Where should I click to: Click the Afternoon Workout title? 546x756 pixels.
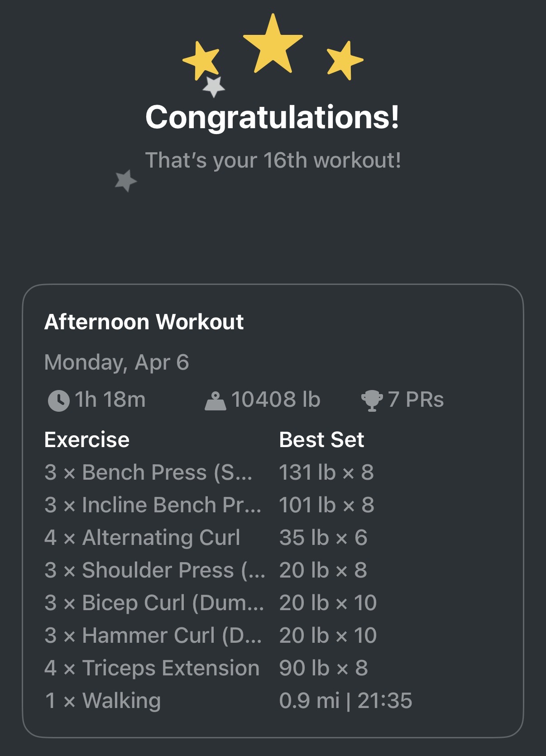(144, 322)
